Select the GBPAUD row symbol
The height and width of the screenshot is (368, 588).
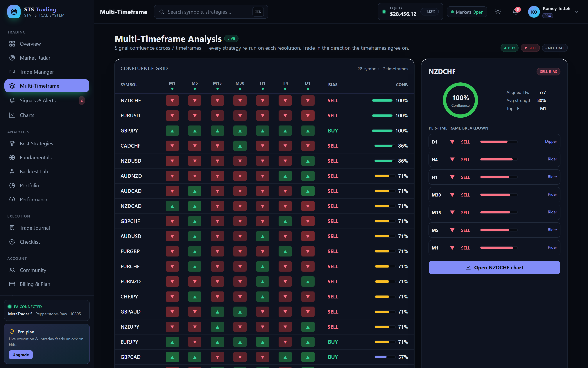[x=130, y=312]
